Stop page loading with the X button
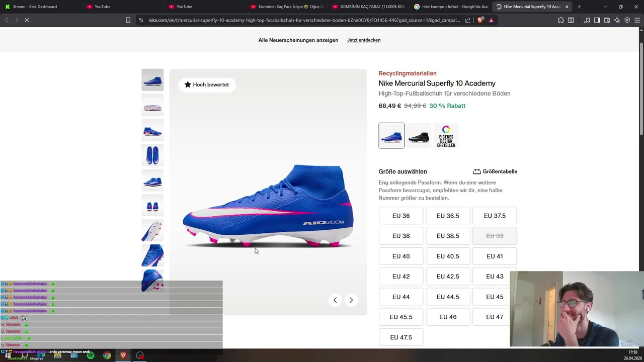 27,20
